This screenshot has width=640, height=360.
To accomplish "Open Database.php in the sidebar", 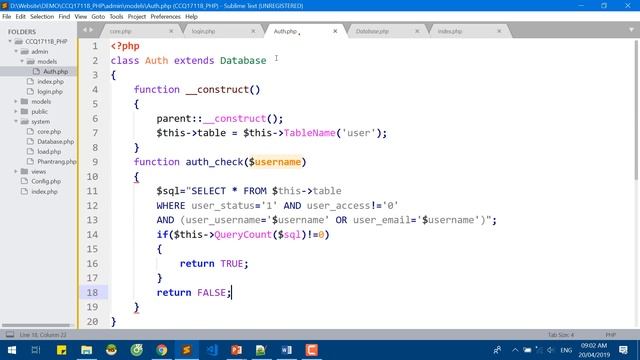I will click(56, 142).
